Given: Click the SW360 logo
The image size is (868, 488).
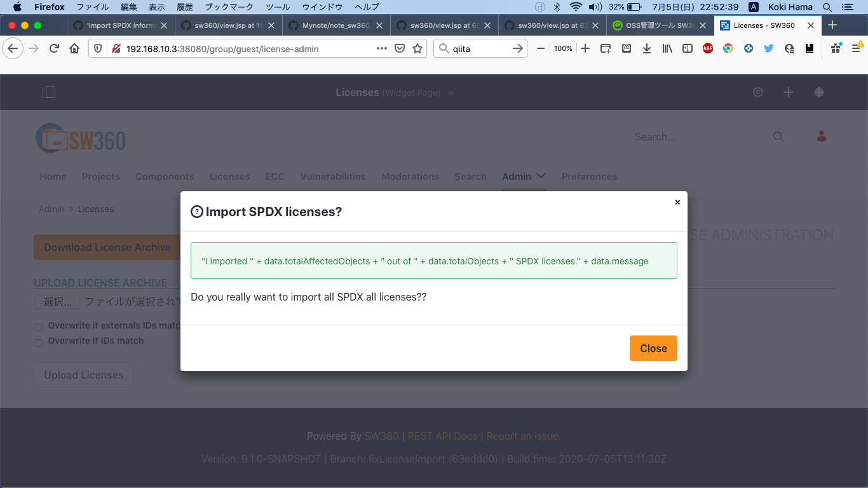Looking at the screenshot, I should 80,137.
